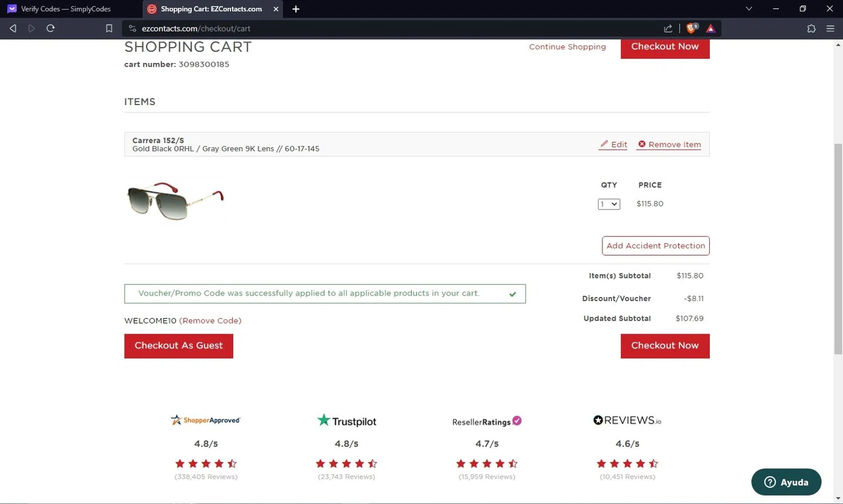Open site information icon in address bar

[x=133, y=28]
